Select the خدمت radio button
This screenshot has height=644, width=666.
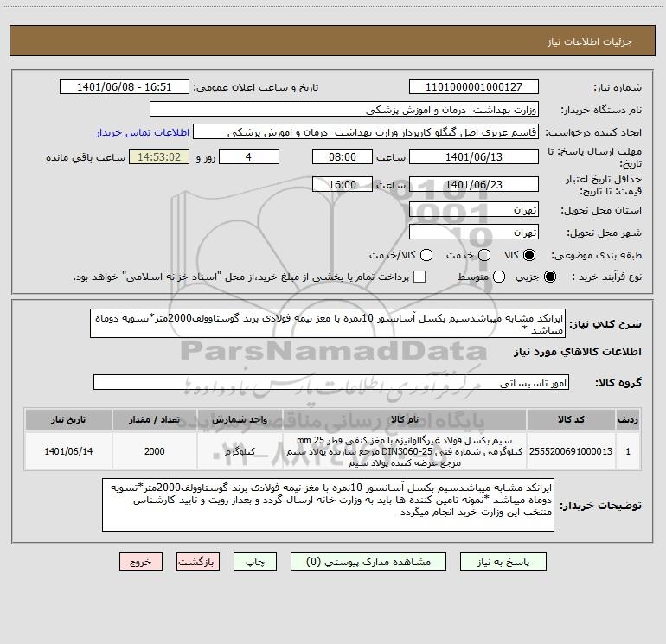tap(484, 255)
